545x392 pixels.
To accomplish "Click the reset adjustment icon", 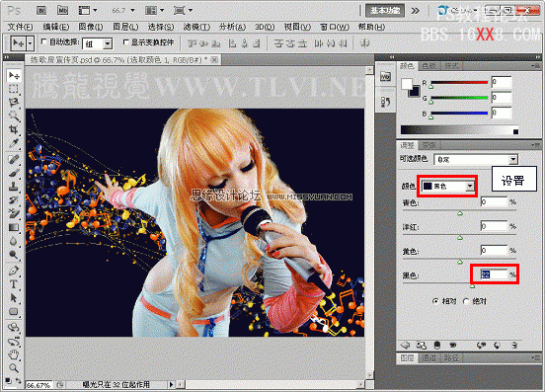I will click(x=498, y=345).
